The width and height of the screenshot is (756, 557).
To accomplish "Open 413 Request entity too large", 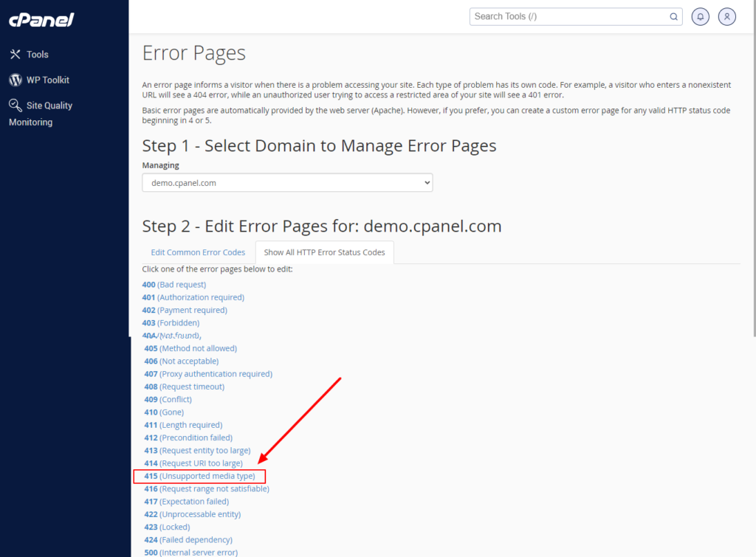I will coord(197,451).
